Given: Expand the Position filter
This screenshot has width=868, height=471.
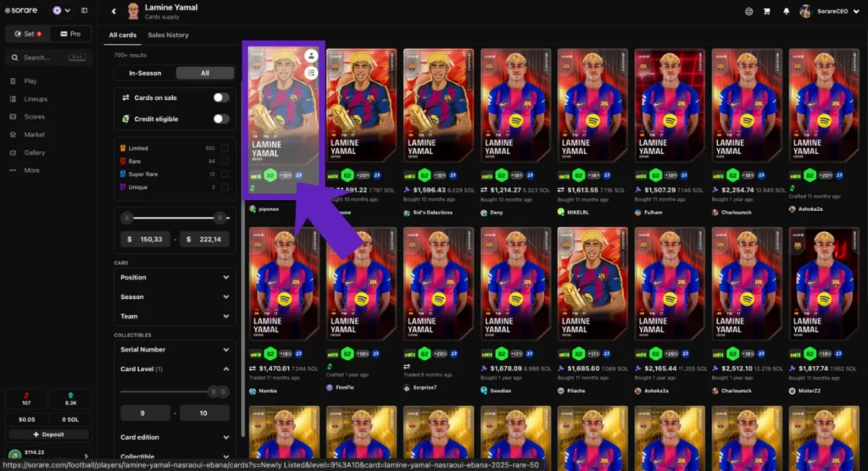Looking at the screenshot, I should click(x=175, y=277).
